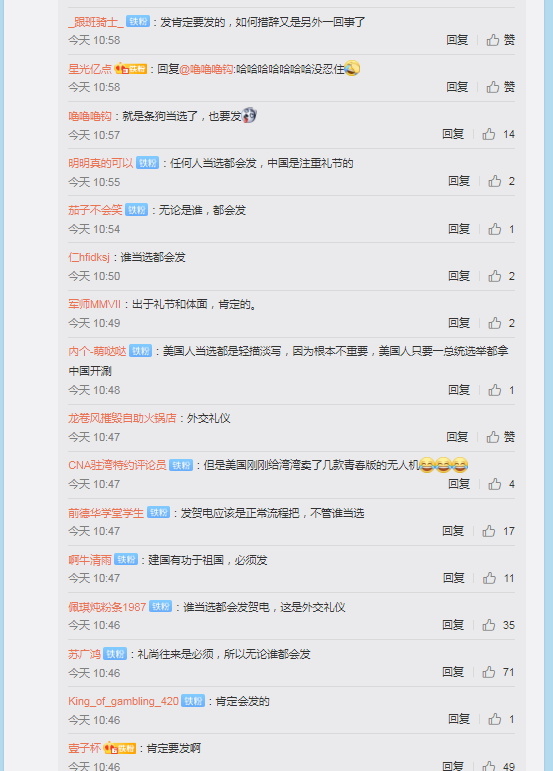Image resolution: width=553 pixels, height=771 pixels.
Task: Visit 壹子杯's profile page
Action: coord(85,748)
